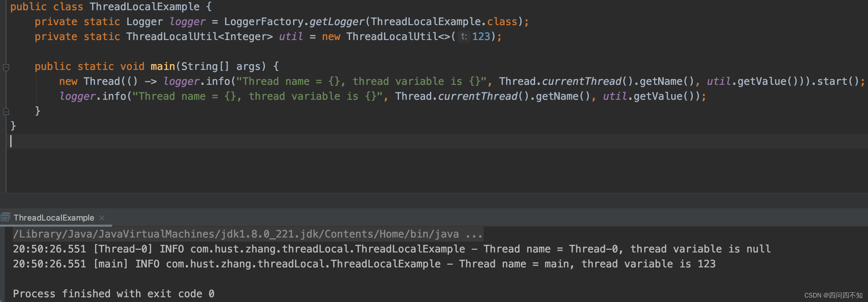Place cursor on 'ThreadLocalExample' class name declaration

[x=145, y=6]
